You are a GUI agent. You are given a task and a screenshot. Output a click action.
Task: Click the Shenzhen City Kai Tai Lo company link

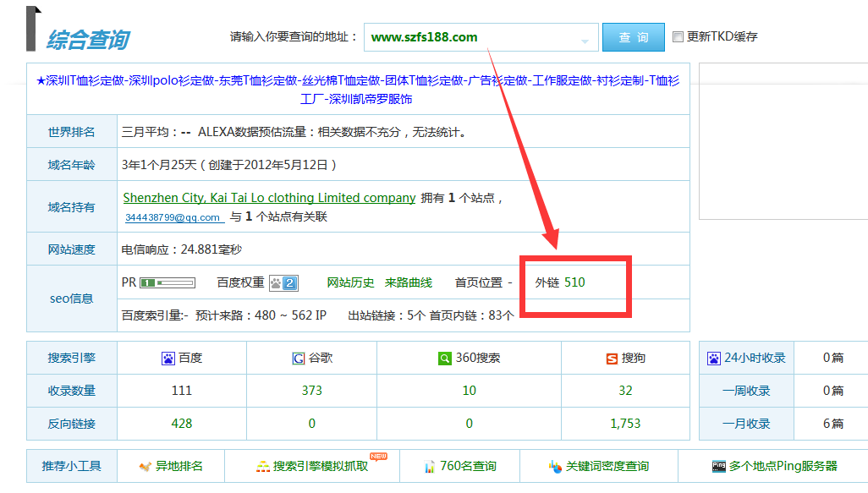pos(269,198)
